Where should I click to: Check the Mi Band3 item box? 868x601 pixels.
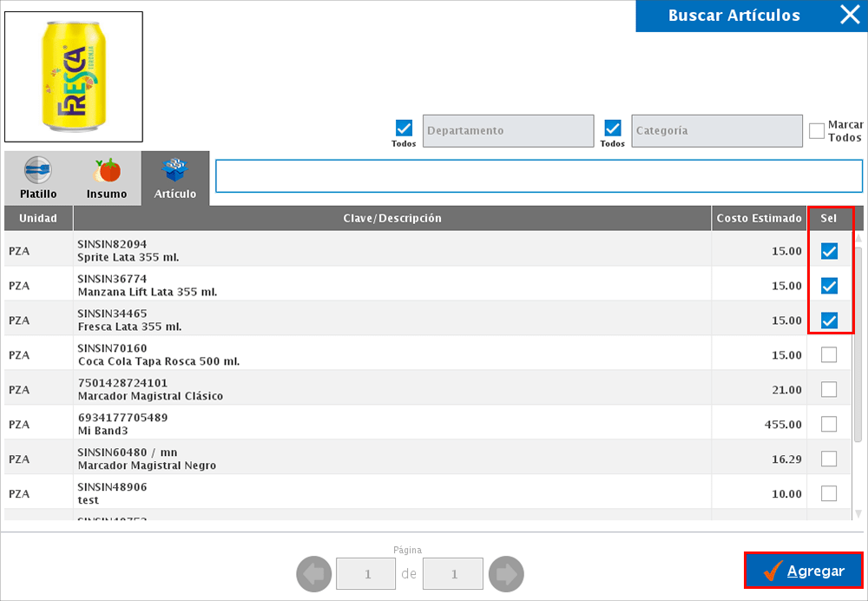tap(829, 424)
